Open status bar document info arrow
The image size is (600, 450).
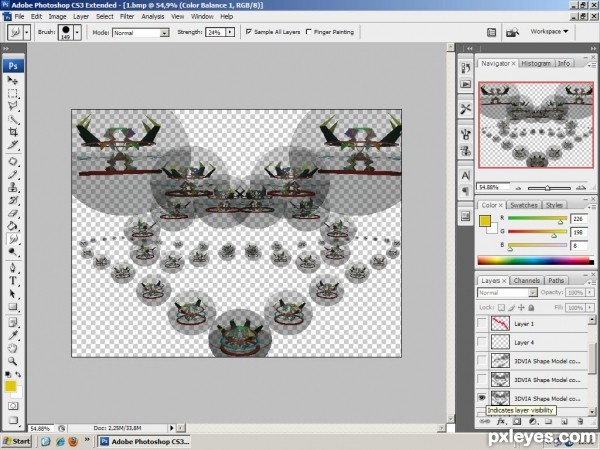[171, 428]
